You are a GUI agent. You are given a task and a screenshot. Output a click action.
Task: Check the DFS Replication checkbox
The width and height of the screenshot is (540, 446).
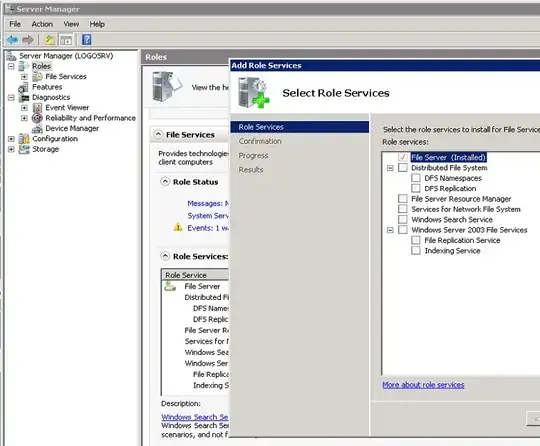click(416, 188)
